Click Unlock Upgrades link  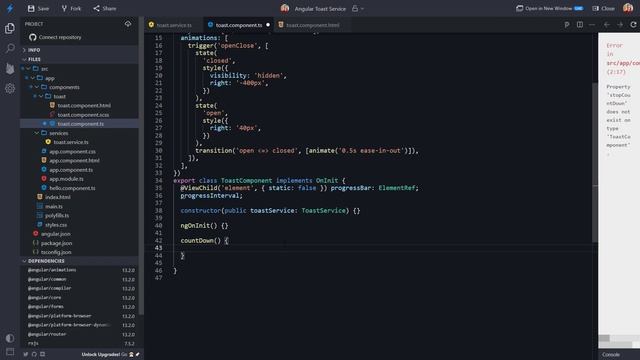[100, 354]
